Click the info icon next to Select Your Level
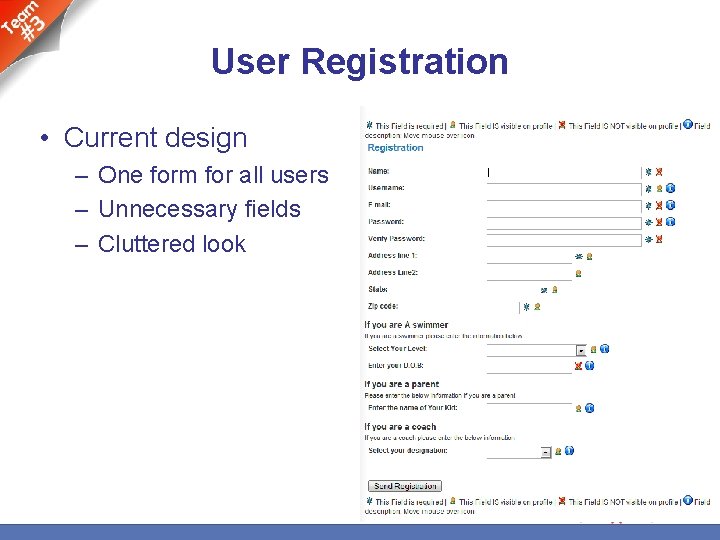Viewport: 720px width, 540px height. (605, 349)
